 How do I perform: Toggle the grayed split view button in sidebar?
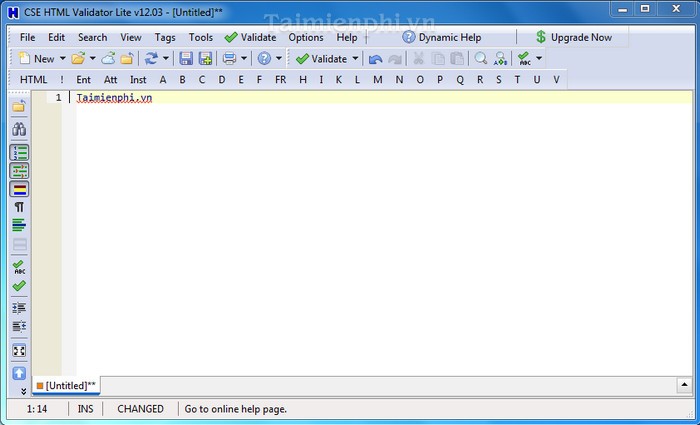[x=19, y=244]
